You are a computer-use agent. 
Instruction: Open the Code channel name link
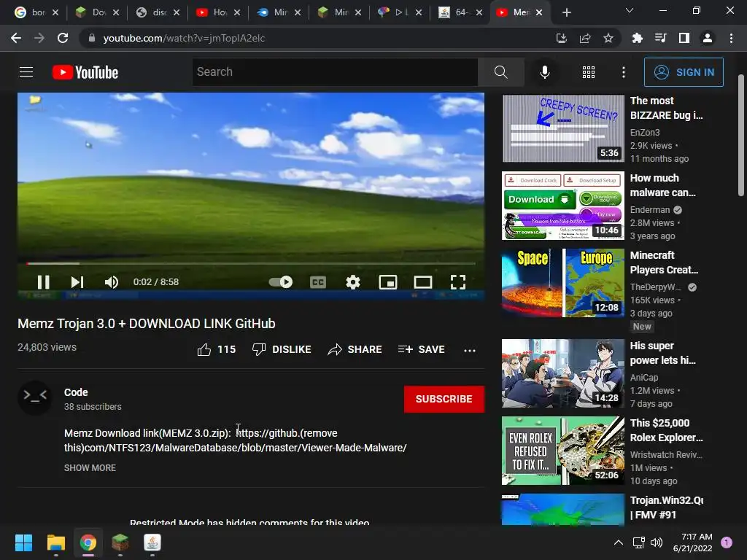[x=76, y=392]
